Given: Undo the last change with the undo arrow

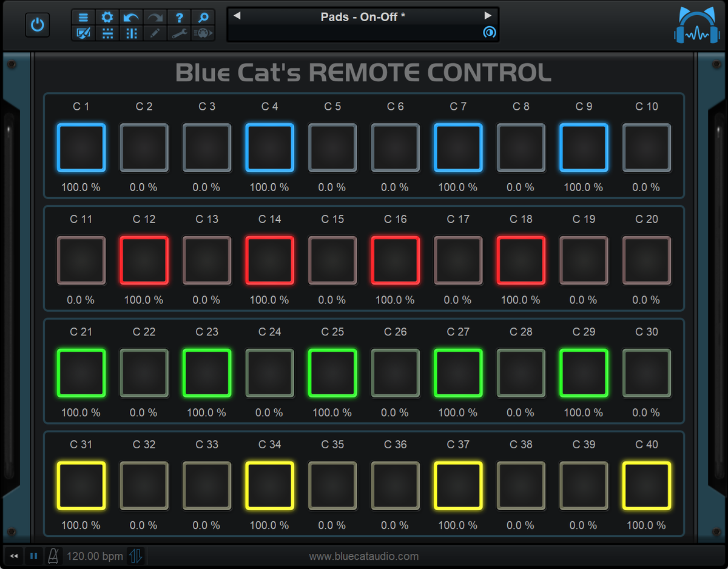Looking at the screenshot, I should tap(131, 17).
